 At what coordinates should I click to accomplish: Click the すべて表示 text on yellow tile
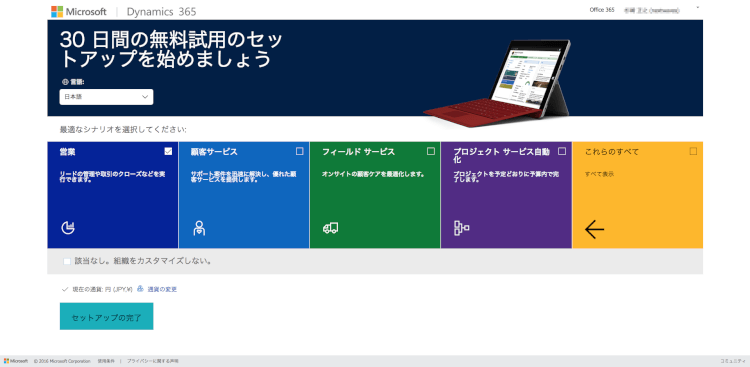point(599,174)
